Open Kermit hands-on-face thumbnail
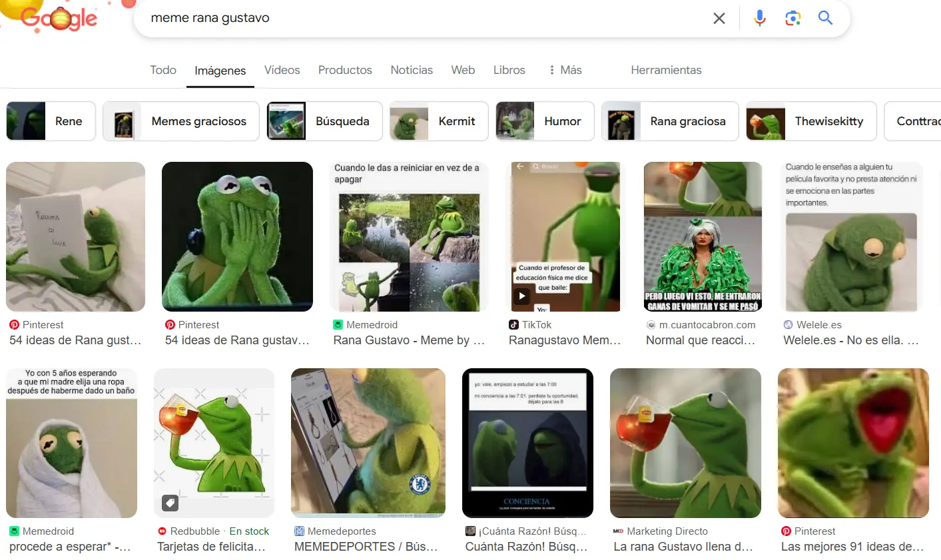The image size is (941, 560). [237, 237]
